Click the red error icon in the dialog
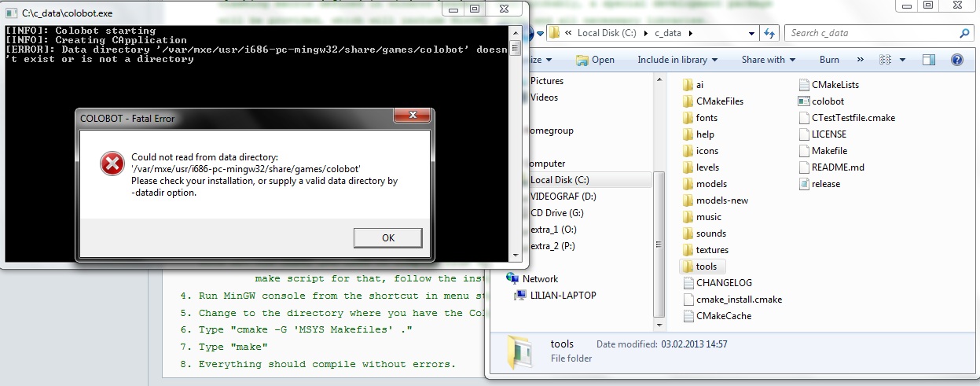980x386 pixels. tap(112, 164)
